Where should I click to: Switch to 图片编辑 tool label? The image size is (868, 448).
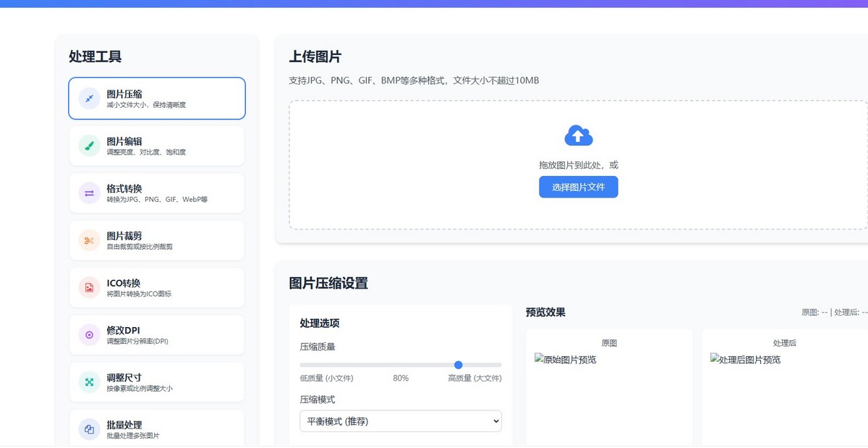click(x=124, y=141)
